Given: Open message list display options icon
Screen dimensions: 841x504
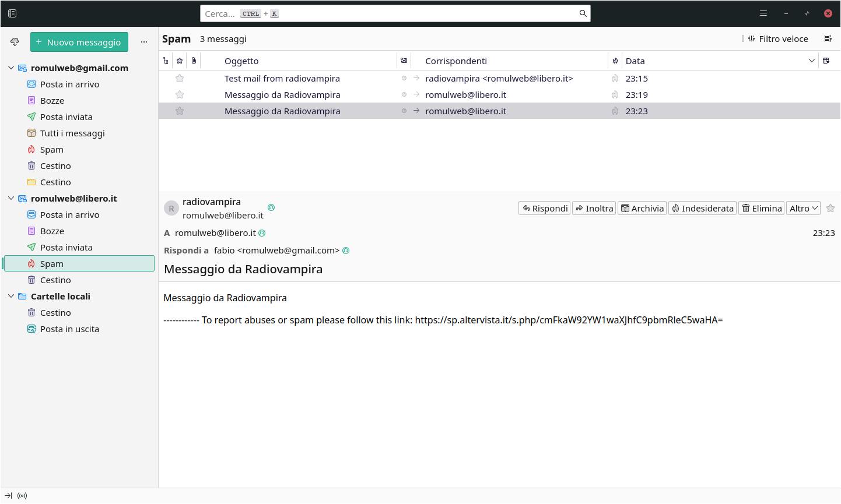Looking at the screenshot, I should [828, 39].
